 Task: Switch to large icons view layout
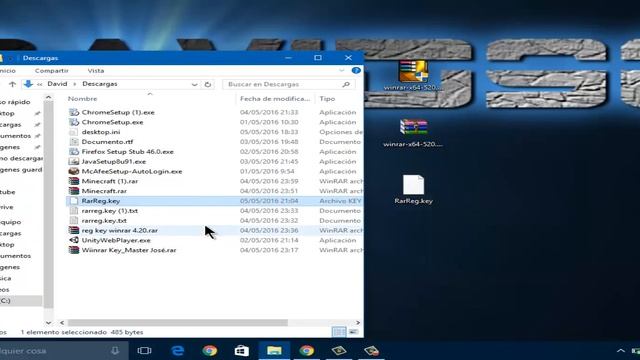pyautogui.click(x=353, y=332)
